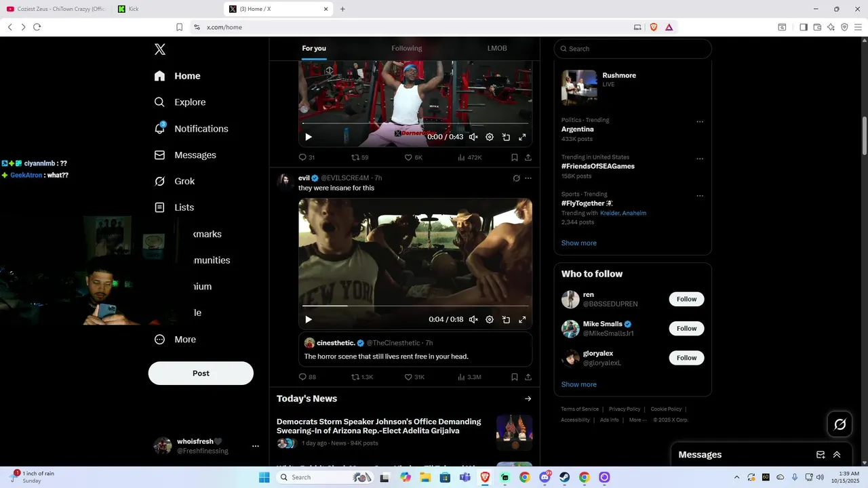Enter fullscreen on gym video
This screenshot has width=868, height=488.
[x=522, y=137]
